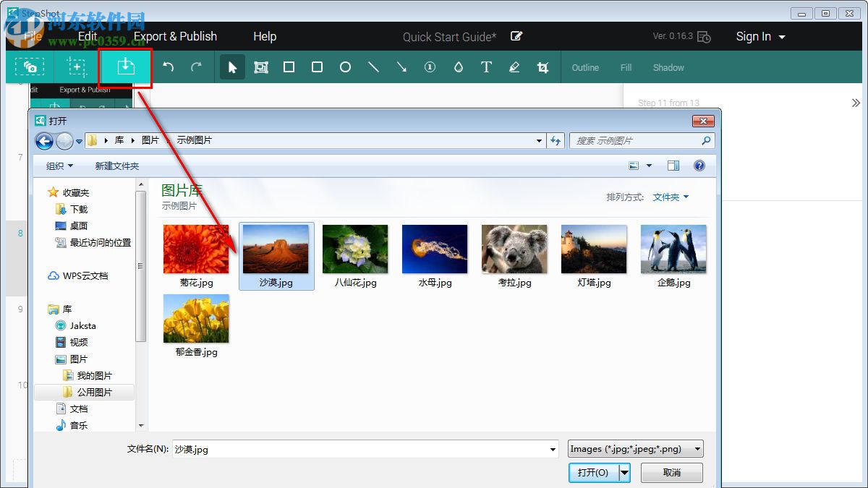
Task: Select the line drawing tool
Action: [373, 67]
